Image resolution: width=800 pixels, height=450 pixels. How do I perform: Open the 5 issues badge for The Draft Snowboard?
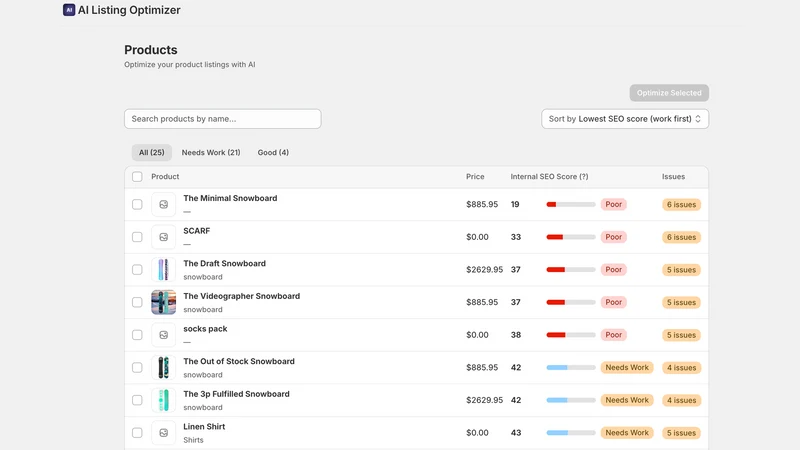[x=681, y=270]
